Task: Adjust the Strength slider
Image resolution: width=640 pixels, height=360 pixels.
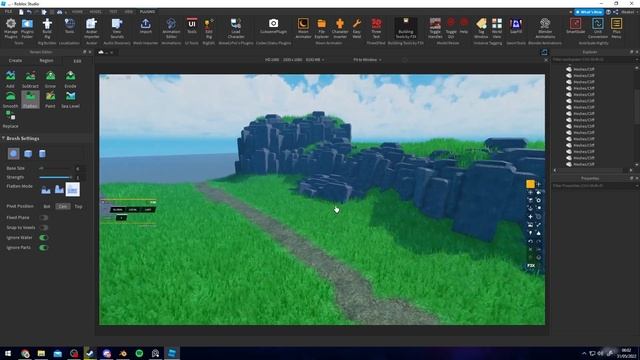Action: tap(56, 177)
